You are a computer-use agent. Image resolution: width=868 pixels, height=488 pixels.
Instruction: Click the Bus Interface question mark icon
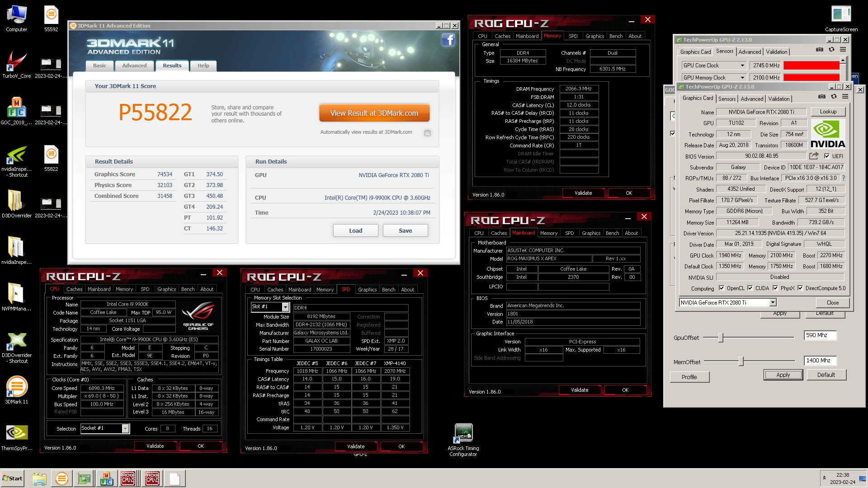(x=844, y=178)
